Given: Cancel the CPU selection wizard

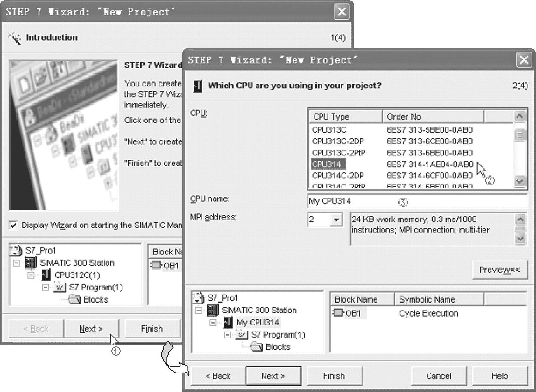Looking at the screenshot, I should point(438,376).
